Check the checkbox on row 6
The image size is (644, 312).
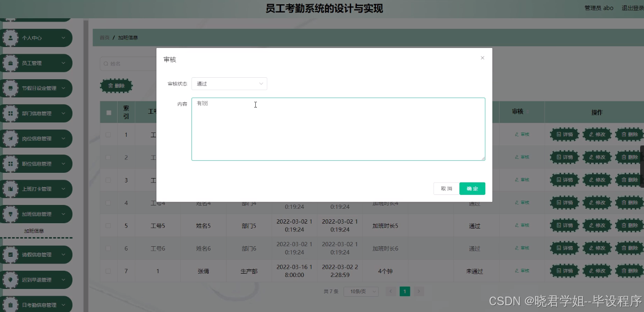click(108, 248)
